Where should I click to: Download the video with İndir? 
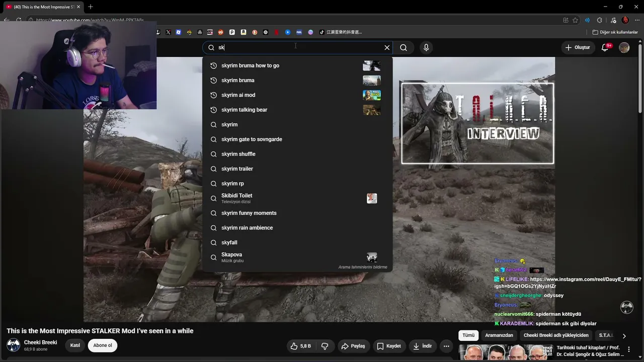coord(423,346)
